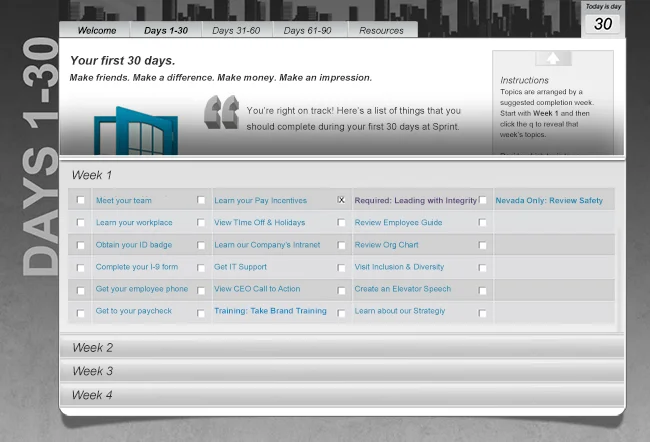The height and width of the screenshot is (442, 650).
Task: Open the Welcome tab
Action: pyautogui.click(x=97, y=30)
